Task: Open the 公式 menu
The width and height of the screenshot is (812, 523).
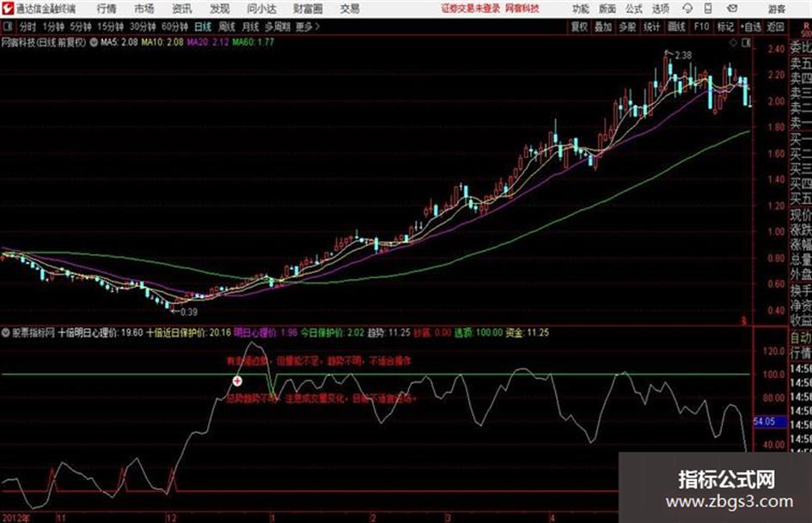Action: (634, 9)
